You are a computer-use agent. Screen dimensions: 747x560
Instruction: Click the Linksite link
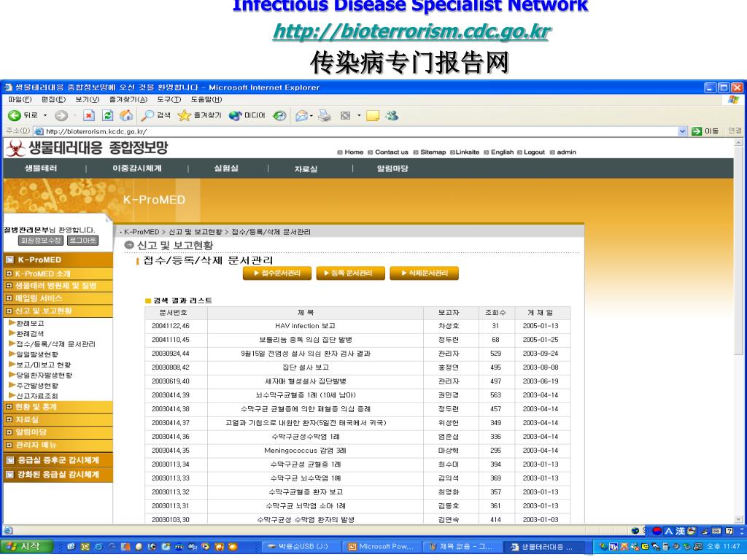coord(468,152)
